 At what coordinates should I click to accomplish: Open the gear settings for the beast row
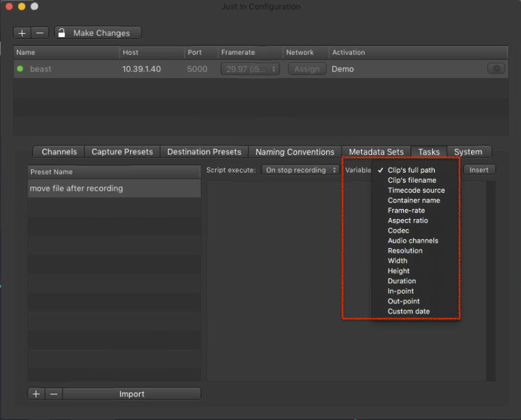[496, 69]
